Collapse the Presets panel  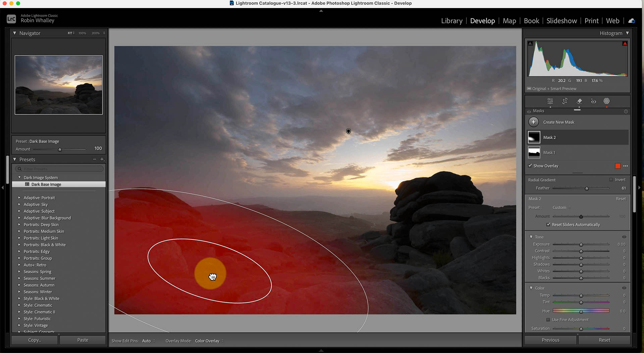click(15, 159)
